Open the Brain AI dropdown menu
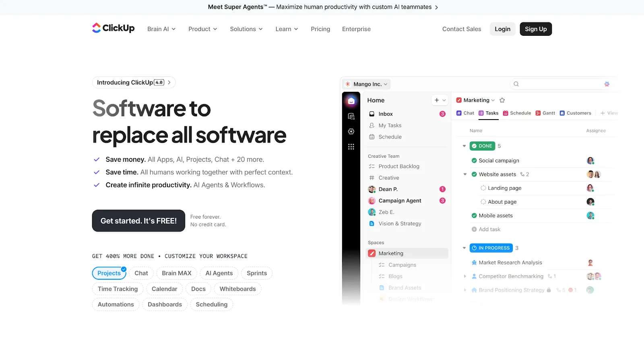The width and height of the screenshot is (644, 363). (161, 29)
